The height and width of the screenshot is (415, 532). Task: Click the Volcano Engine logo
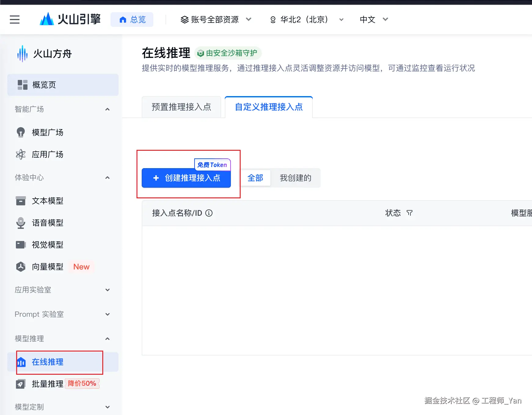(x=70, y=19)
